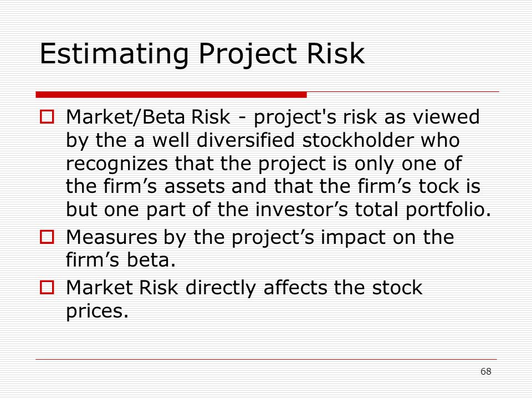Click the slide title Estimating Project Risk
This screenshot has width=532, height=399.
[202, 54]
